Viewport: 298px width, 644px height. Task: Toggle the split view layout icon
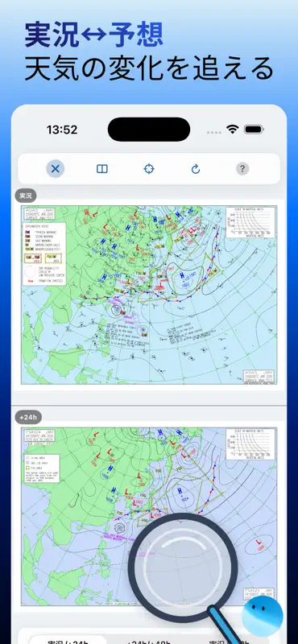click(x=102, y=169)
